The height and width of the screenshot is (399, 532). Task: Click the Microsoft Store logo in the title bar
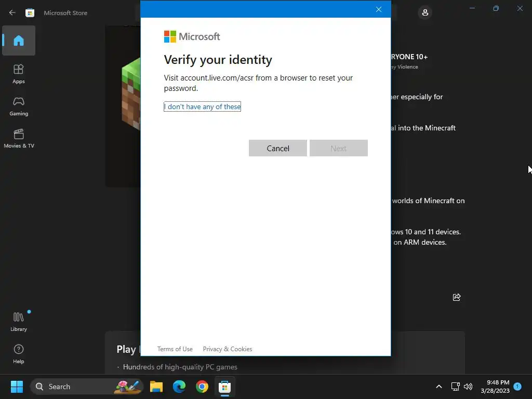point(30,12)
